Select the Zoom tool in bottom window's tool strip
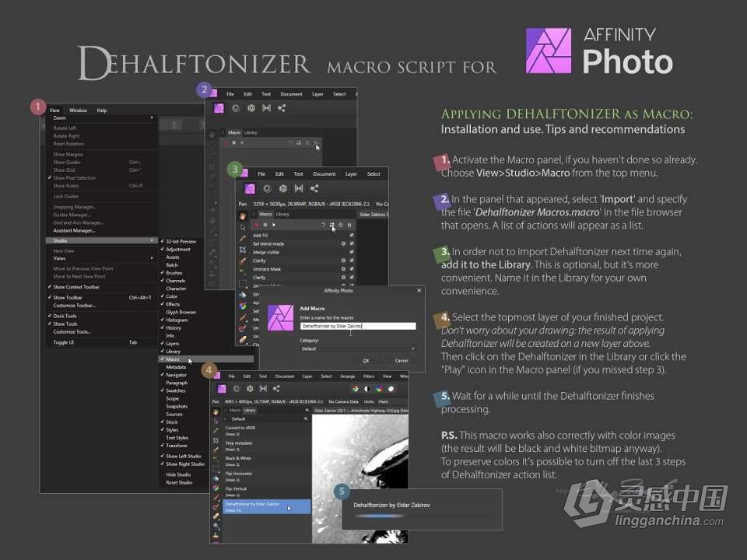Viewport: 747px width, 560px height. [x=216, y=526]
